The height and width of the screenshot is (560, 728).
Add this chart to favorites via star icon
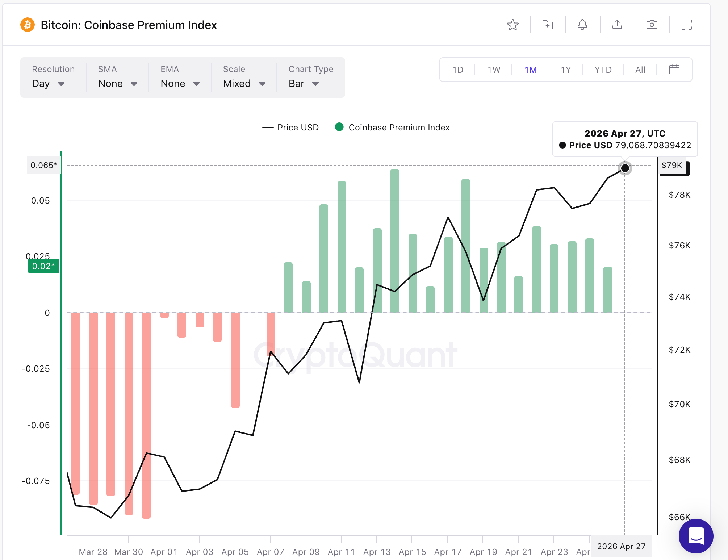click(513, 25)
